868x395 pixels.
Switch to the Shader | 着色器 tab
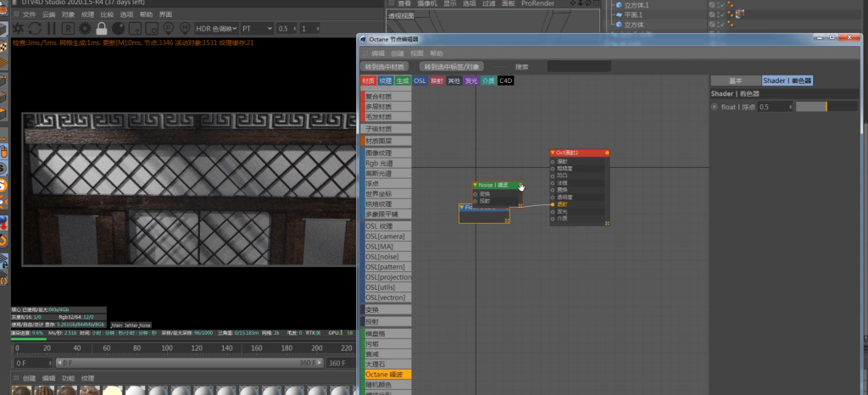(787, 81)
